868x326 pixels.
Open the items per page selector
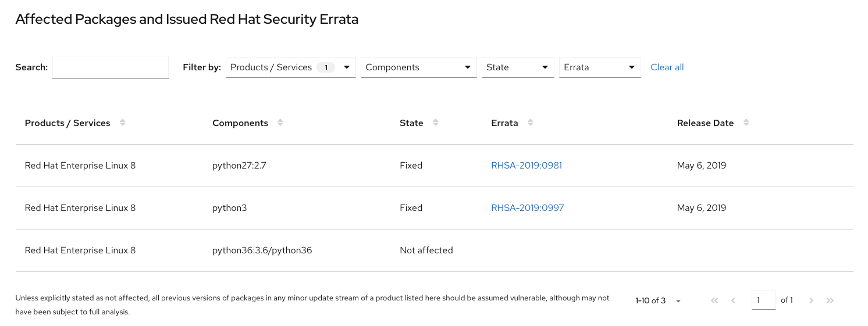[x=658, y=301]
